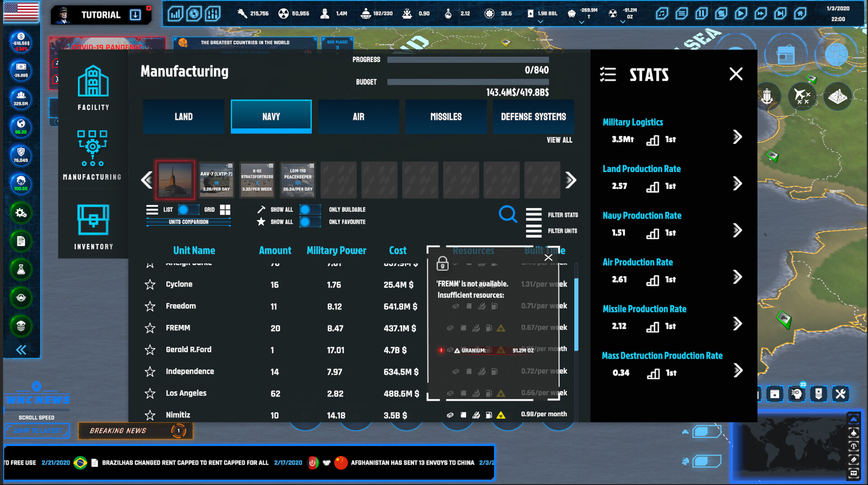Select the airplane air forces map icon
The image size is (868, 485).
click(x=803, y=96)
